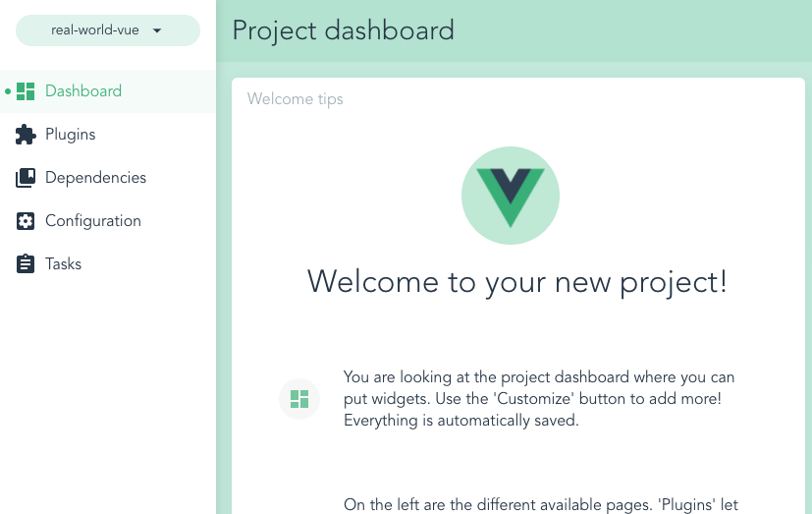Click the tip text mentioning the 'Customize' button

tap(539, 399)
